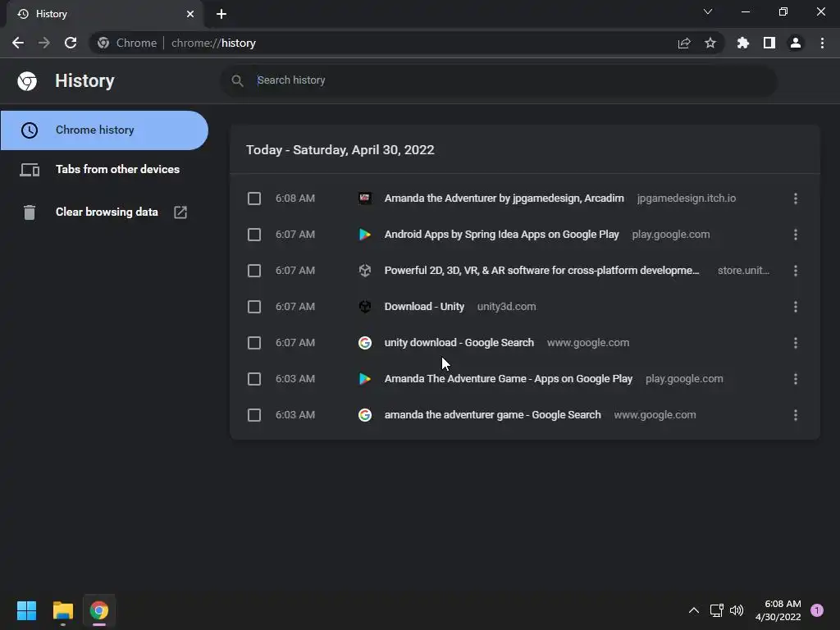
Task: Open File Explorer from the taskbar
Action: pyautogui.click(x=62, y=610)
